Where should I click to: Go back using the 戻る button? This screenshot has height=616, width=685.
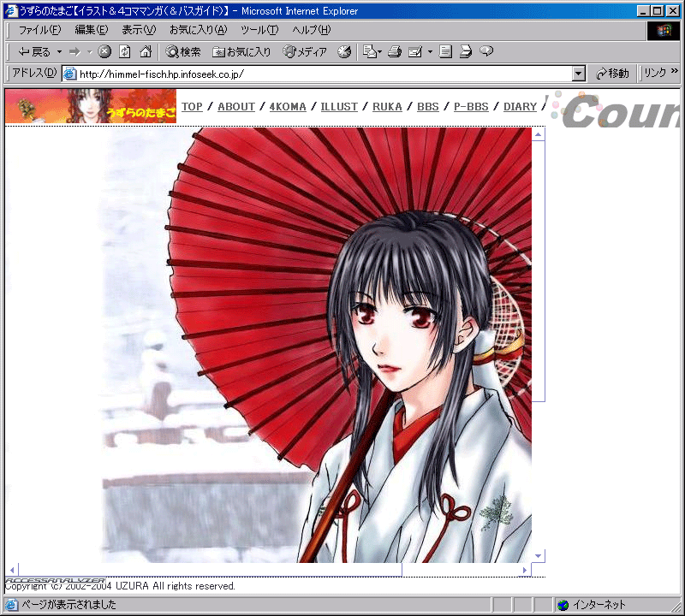(34, 52)
